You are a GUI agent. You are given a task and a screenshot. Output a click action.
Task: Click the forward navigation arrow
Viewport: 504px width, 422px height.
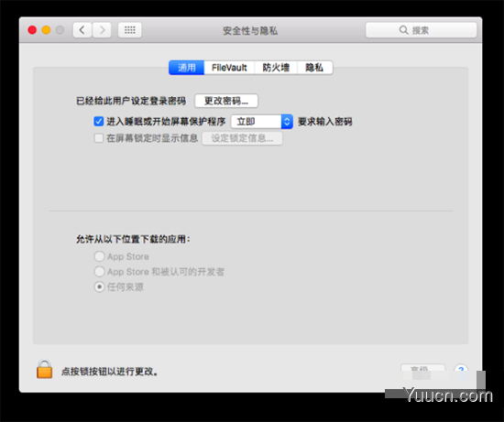[102, 30]
